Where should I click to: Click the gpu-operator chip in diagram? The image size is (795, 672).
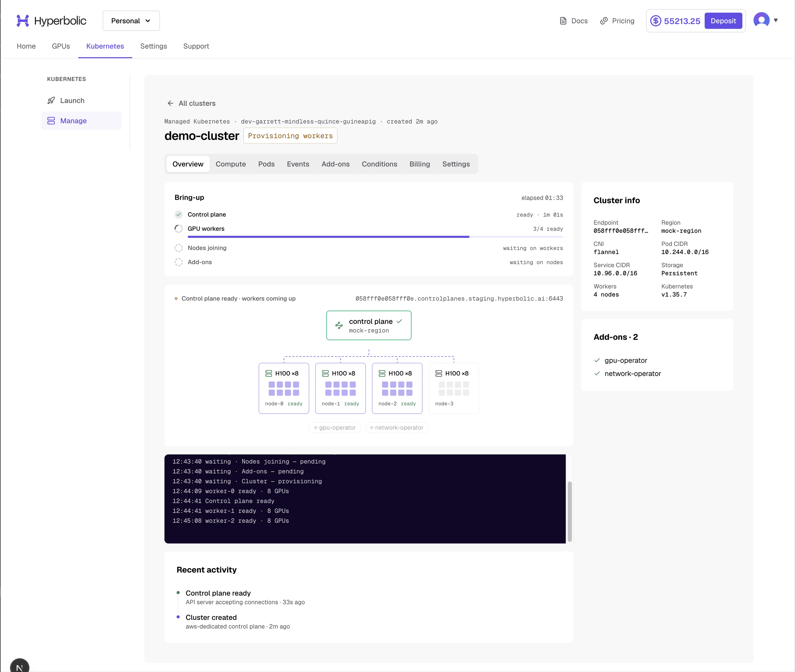(x=335, y=428)
